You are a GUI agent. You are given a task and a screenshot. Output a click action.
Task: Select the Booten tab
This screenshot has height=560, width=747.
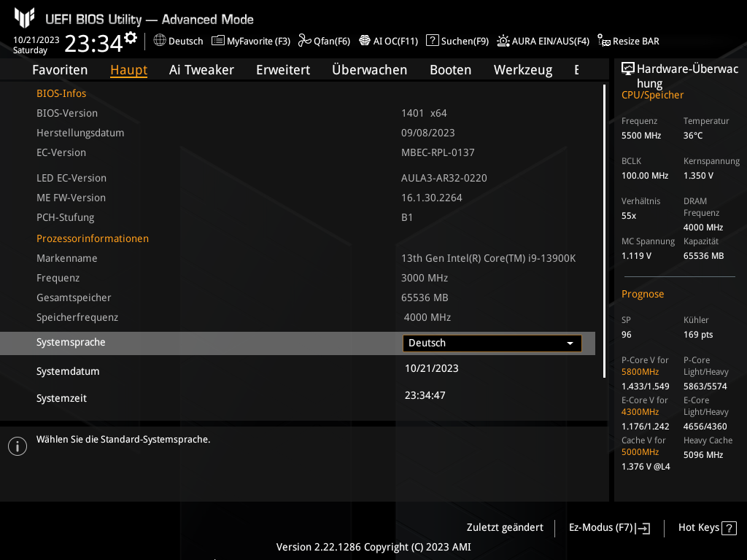(450, 70)
